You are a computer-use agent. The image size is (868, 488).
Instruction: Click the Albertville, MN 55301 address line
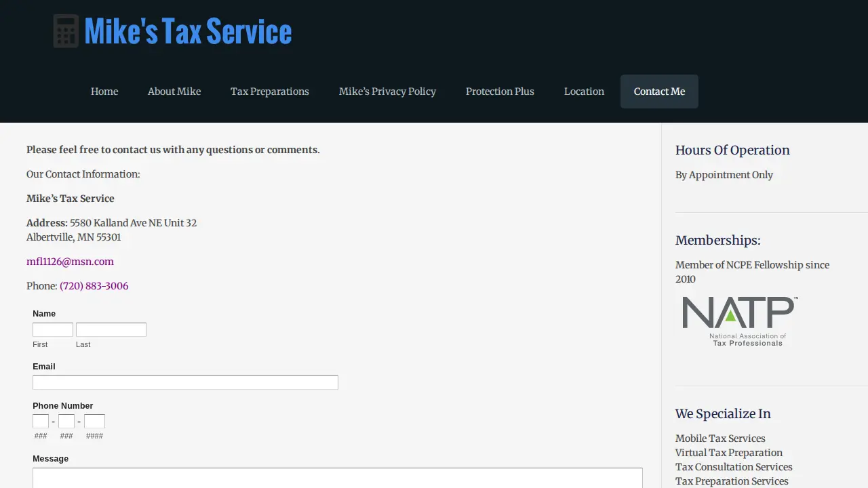click(74, 237)
